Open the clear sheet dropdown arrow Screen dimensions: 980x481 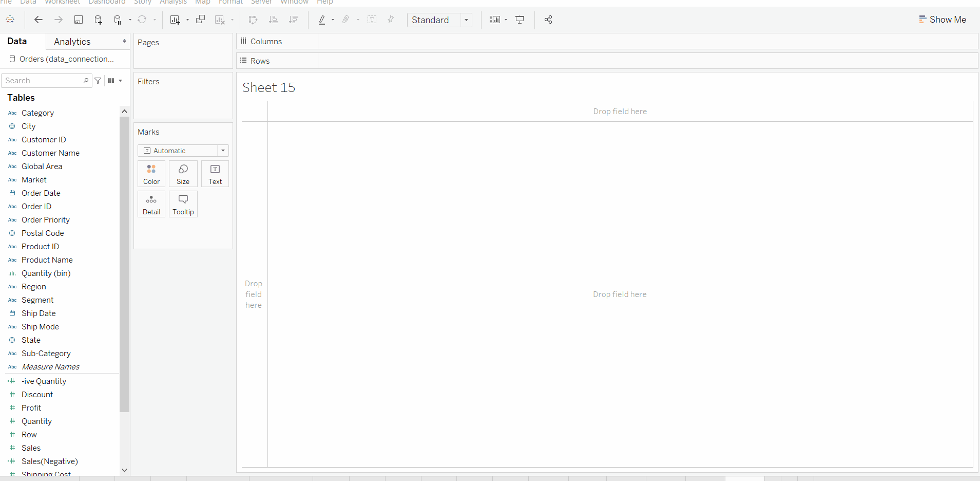pyautogui.click(x=233, y=20)
